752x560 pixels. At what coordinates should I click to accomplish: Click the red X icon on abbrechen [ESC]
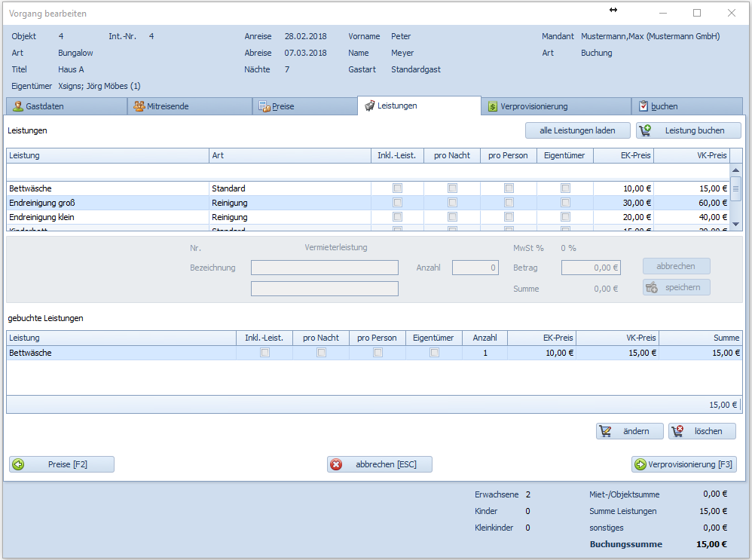coord(336,464)
